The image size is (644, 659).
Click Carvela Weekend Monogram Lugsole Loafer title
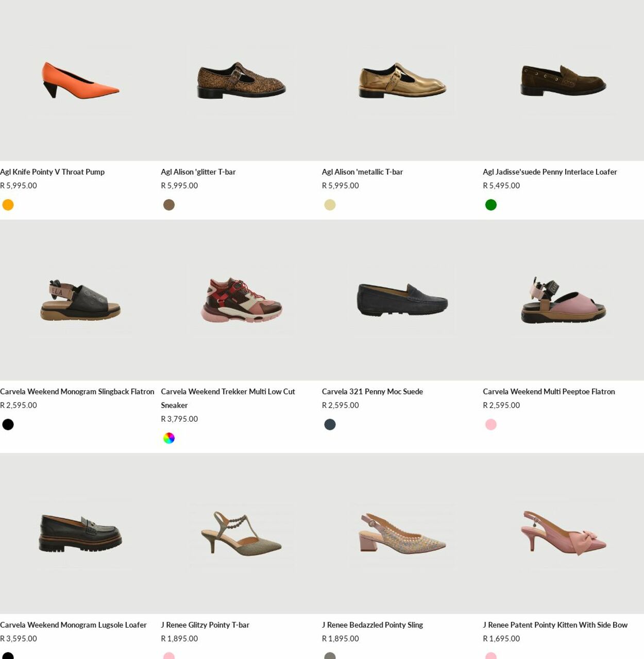(x=73, y=625)
